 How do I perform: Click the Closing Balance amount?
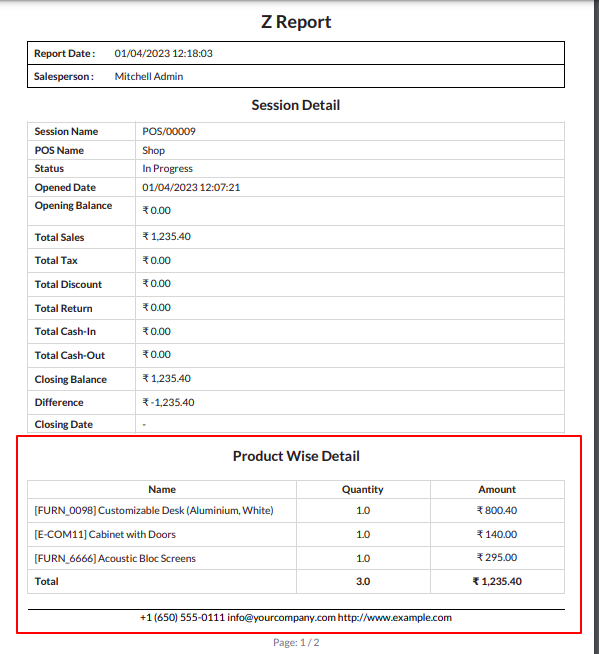click(x=166, y=378)
